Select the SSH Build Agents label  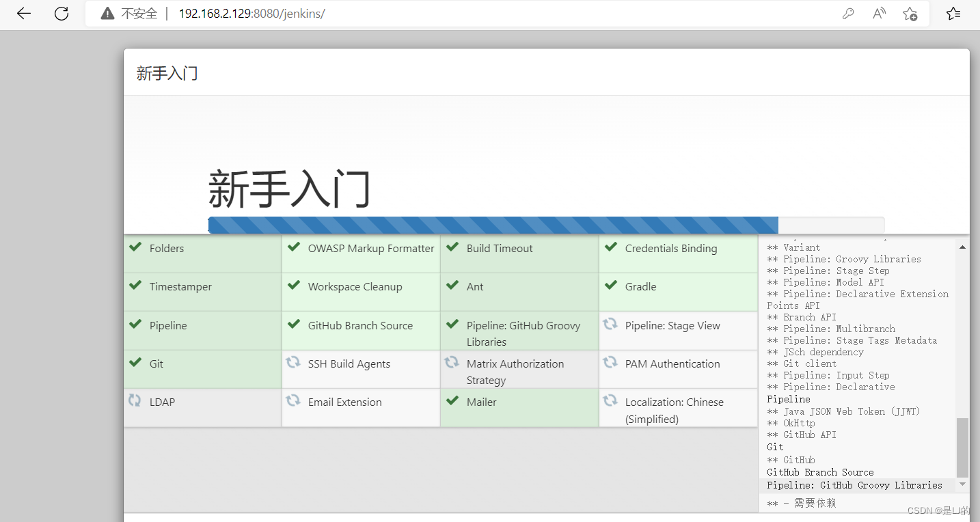coord(349,364)
